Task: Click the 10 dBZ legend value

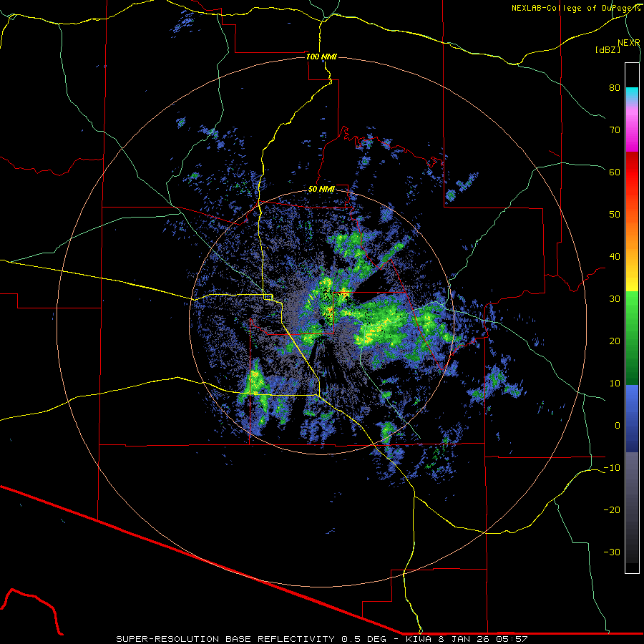Action: point(615,384)
